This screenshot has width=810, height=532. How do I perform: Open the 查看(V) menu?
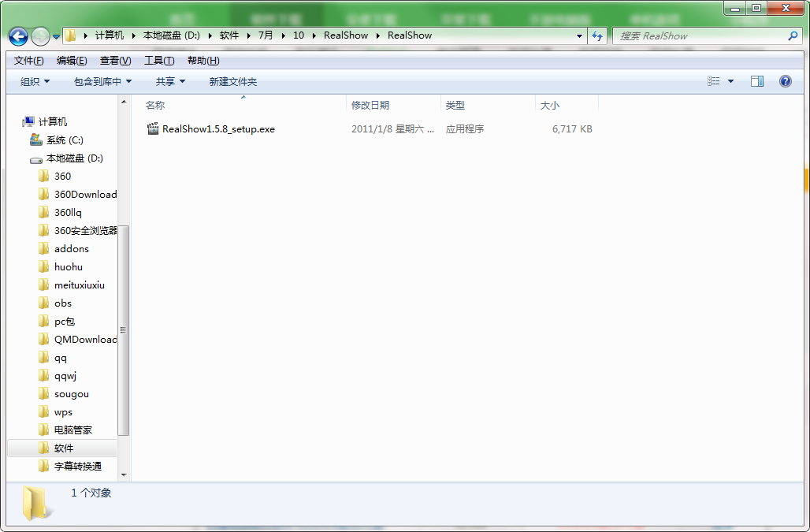click(x=115, y=61)
